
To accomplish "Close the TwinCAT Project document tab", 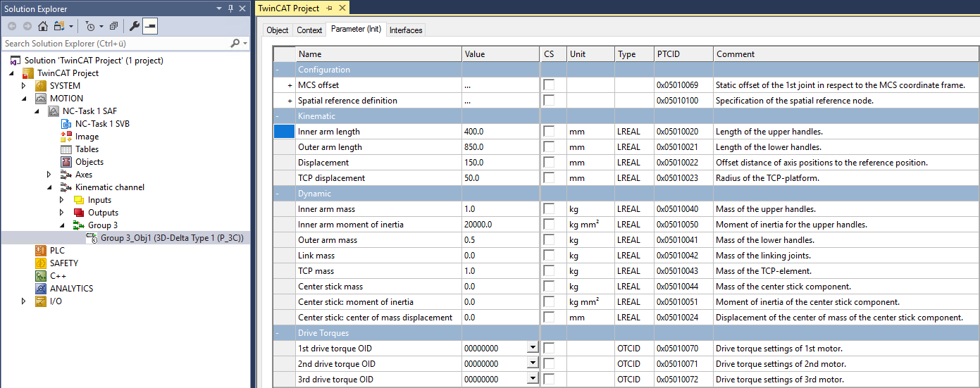I will (342, 8).
